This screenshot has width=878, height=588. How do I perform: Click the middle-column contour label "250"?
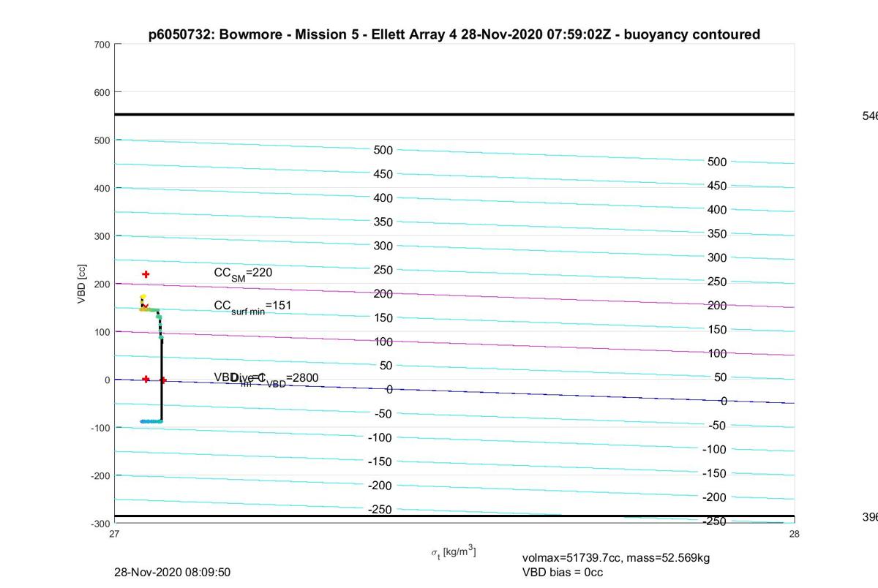point(383,270)
